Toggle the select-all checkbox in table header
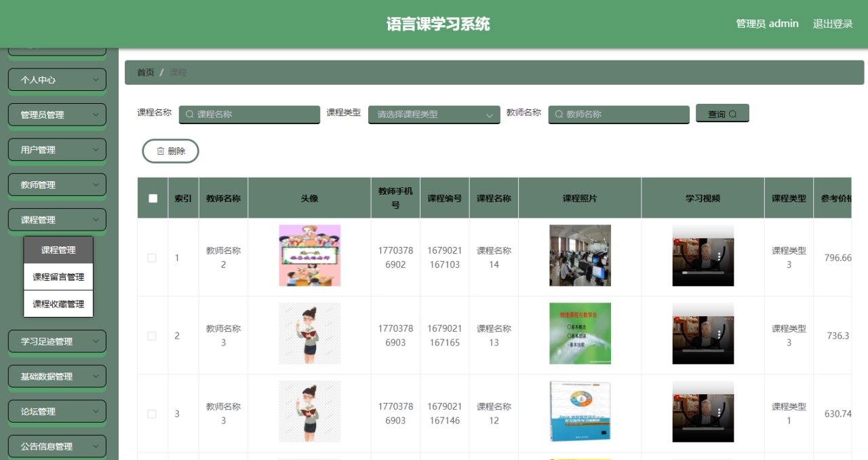Image resolution: width=868 pixels, height=460 pixels. click(x=153, y=198)
